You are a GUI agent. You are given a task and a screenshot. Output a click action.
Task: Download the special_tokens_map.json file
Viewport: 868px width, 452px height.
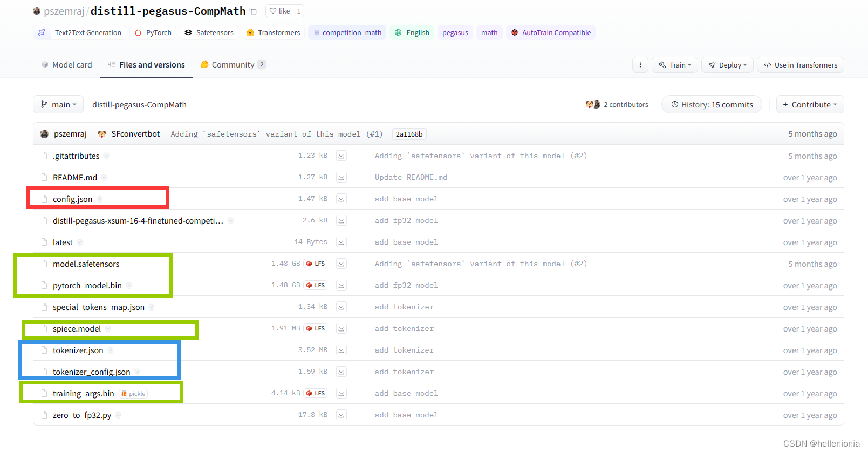(x=341, y=307)
